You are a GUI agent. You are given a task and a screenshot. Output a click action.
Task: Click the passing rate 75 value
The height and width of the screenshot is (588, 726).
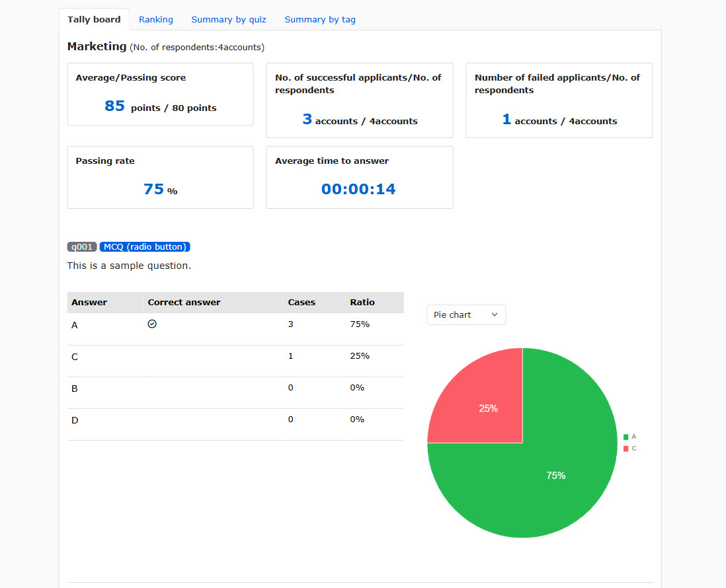(153, 190)
